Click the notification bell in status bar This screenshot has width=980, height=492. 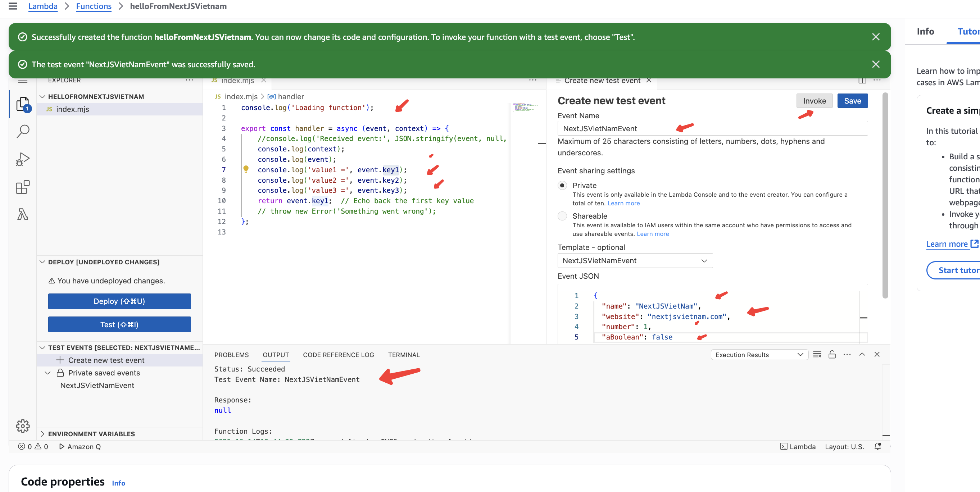tap(878, 446)
